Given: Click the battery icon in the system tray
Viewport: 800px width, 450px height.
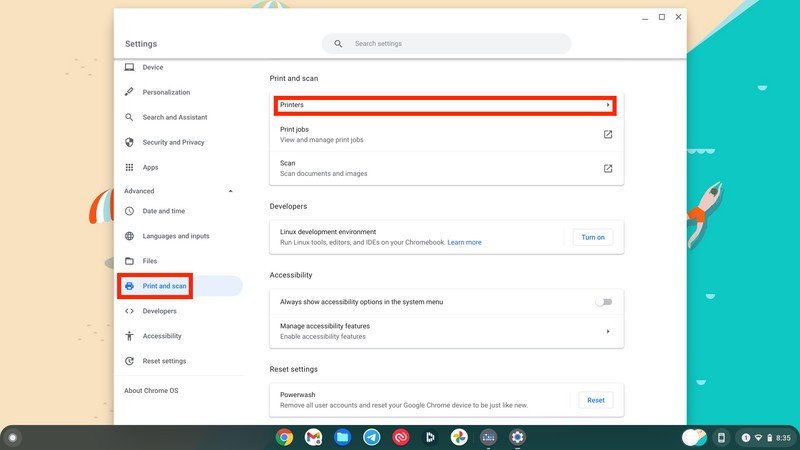Looking at the screenshot, I should coord(769,438).
